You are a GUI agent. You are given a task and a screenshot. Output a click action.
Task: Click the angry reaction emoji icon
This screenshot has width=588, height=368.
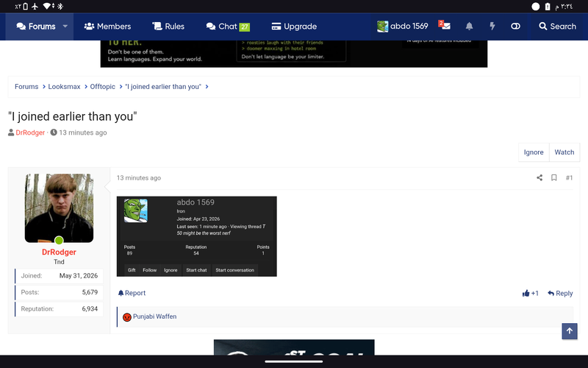click(x=127, y=317)
